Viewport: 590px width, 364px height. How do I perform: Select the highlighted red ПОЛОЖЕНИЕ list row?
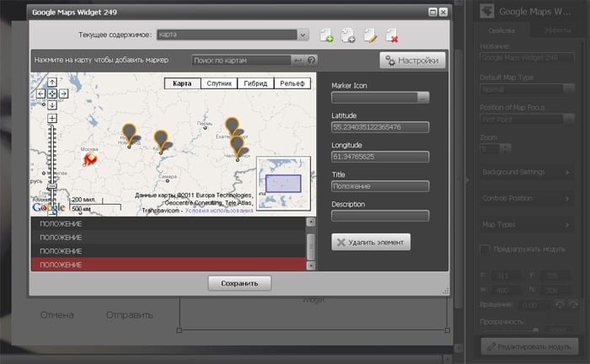tap(168, 265)
